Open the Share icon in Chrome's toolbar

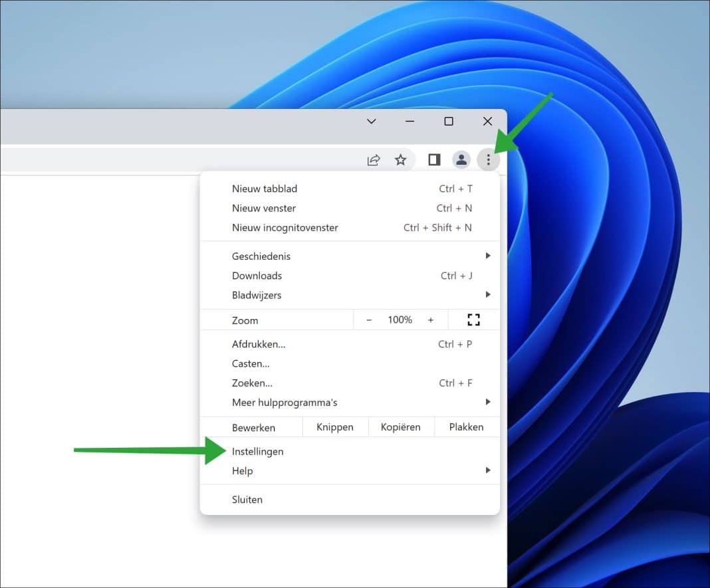pyautogui.click(x=374, y=159)
